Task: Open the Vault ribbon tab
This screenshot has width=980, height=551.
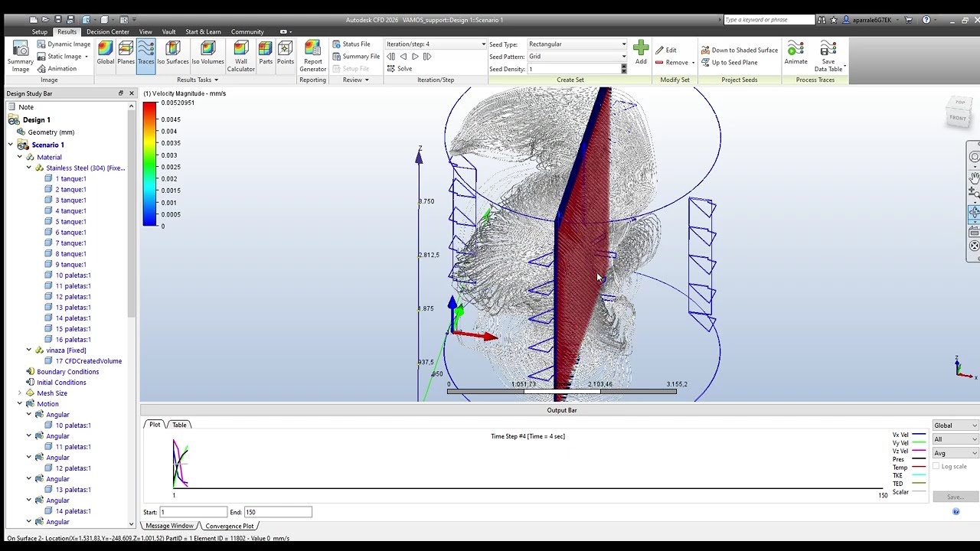Action: point(168,31)
